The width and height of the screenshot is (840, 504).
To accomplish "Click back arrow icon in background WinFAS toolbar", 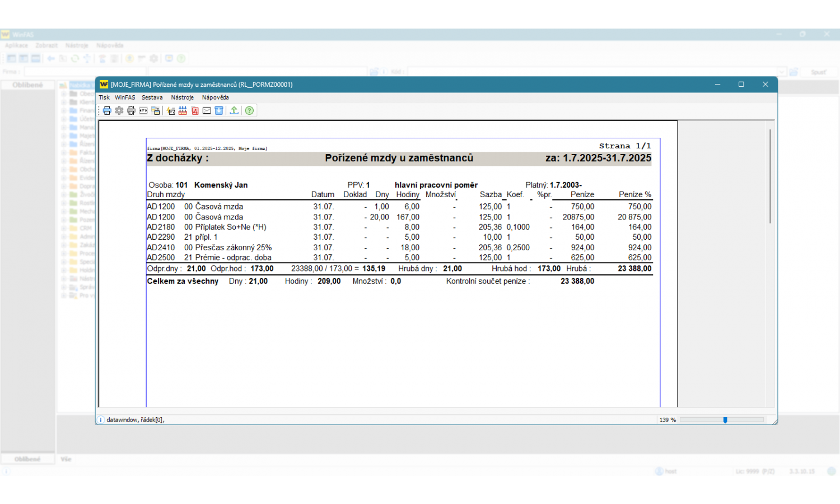I will 51,58.
